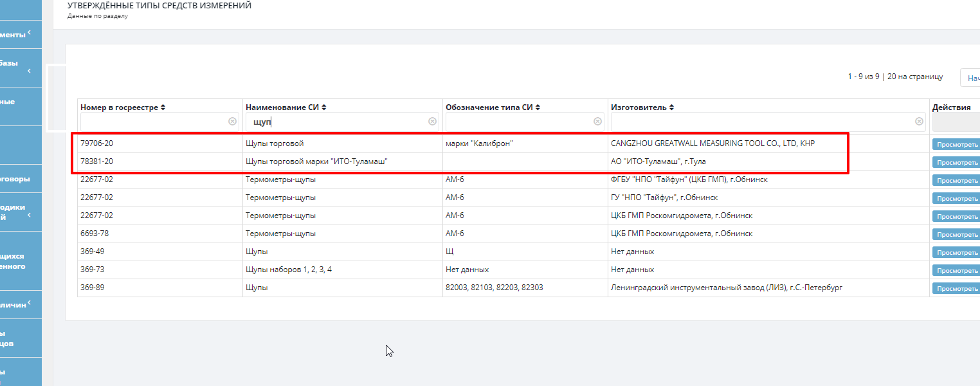Sort table by 'Обозначение типа СИ' arrows

tap(538, 107)
